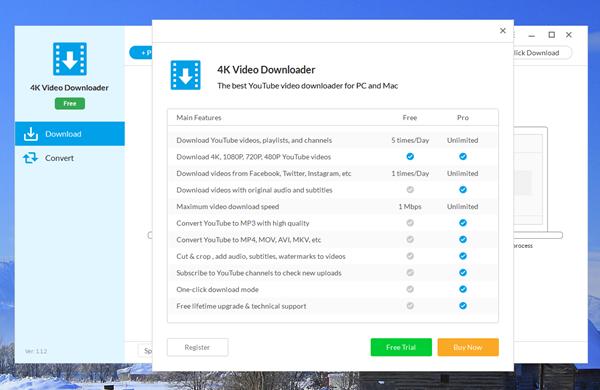Viewport: 600px width, 390px height.
Task: Minimize the main application window
Action: 532,36
